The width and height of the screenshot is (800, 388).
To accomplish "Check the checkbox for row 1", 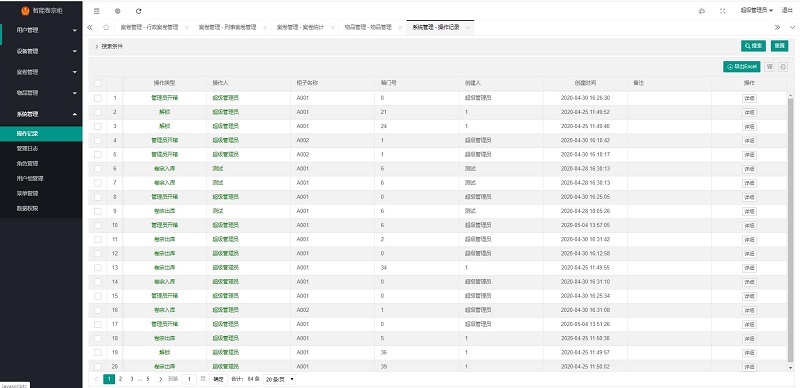I will 97,98.
